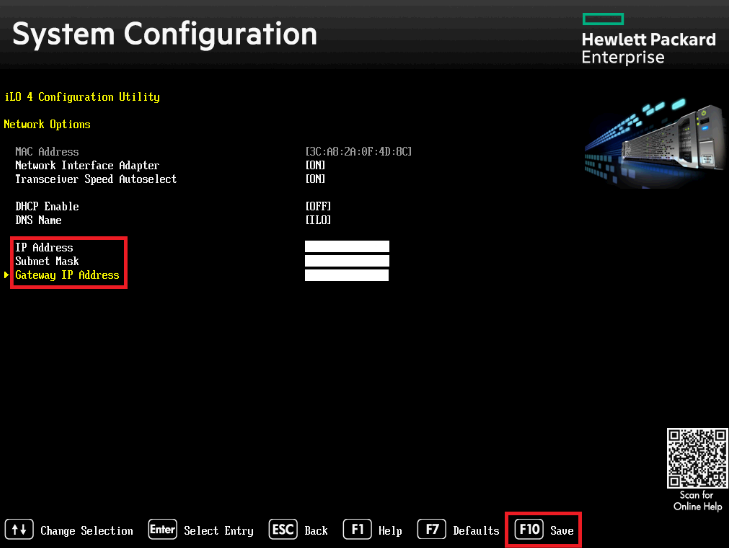Click the Gateway IP Address input field
The image size is (729, 548).
[347, 275]
